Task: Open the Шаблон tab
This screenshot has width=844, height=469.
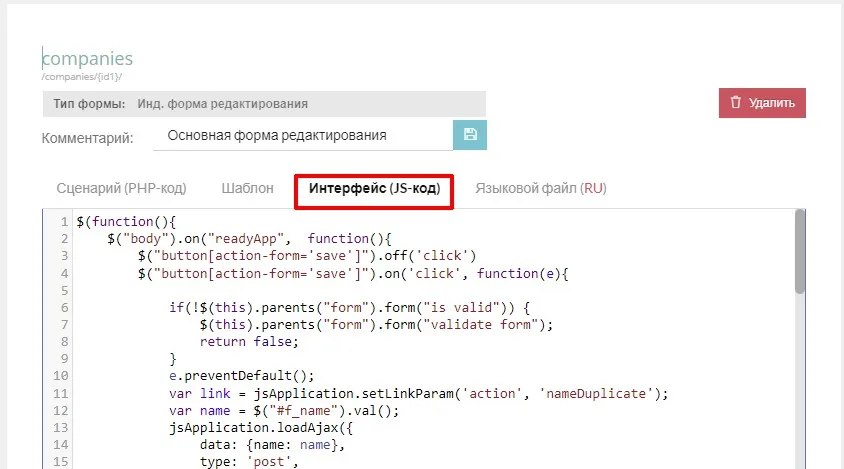Action: click(247, 188)
